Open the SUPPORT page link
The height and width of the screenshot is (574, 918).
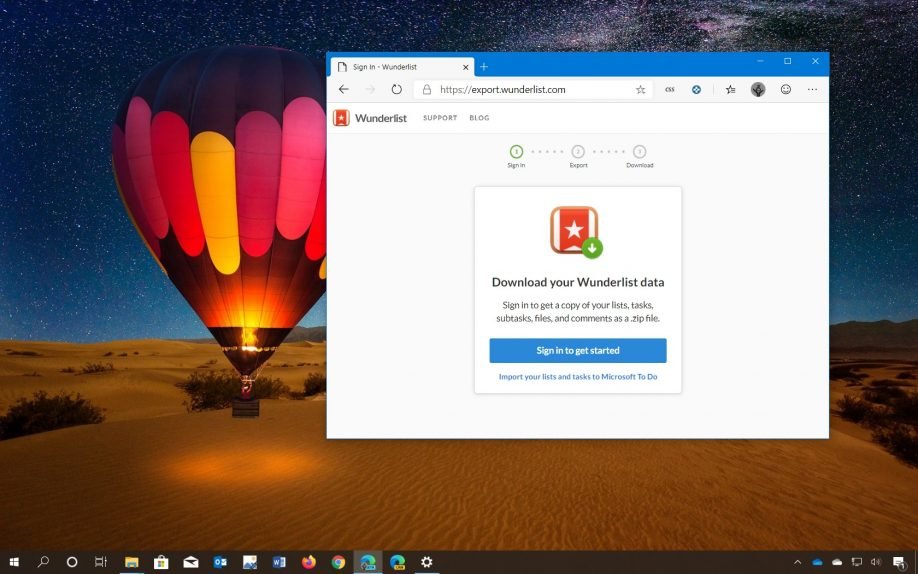coord(440,118)
